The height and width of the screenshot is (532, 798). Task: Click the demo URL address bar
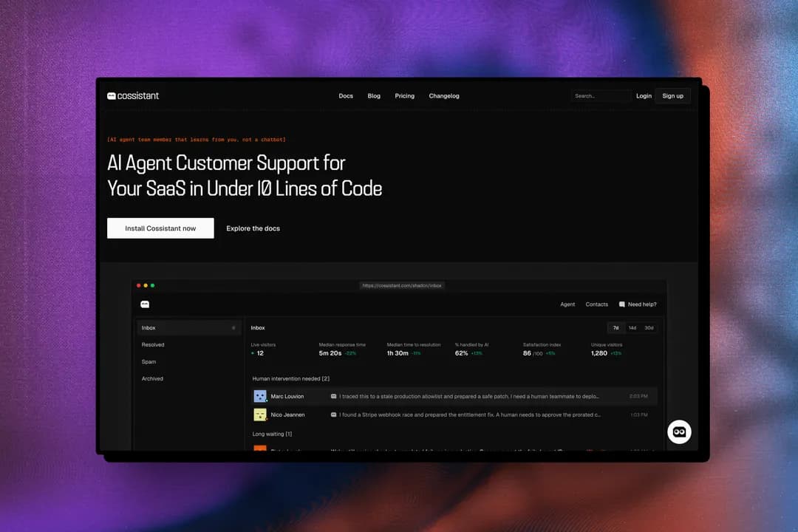(x=402, y=286)
